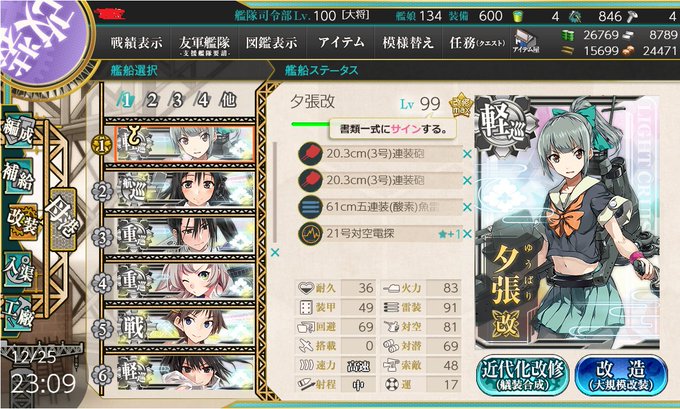Click the 編成 fleet composition side icon
Image resolution: width=680 pixels, height=409 pixels.
pyautogui.click(x=18, y=131)
